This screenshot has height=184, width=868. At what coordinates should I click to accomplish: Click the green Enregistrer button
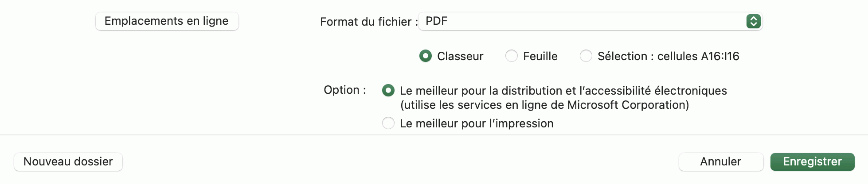(x=812, y=161)
